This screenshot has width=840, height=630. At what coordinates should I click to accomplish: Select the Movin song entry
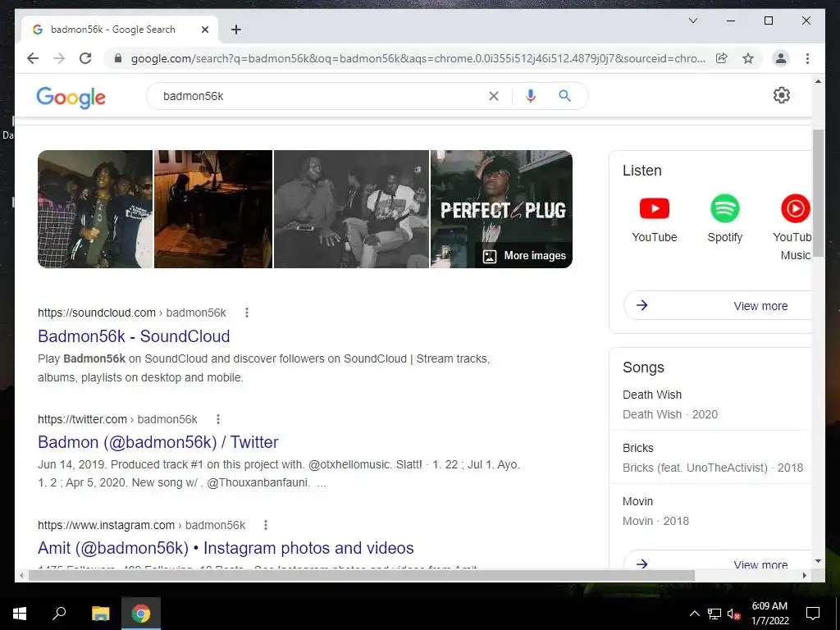click(713, 511)
